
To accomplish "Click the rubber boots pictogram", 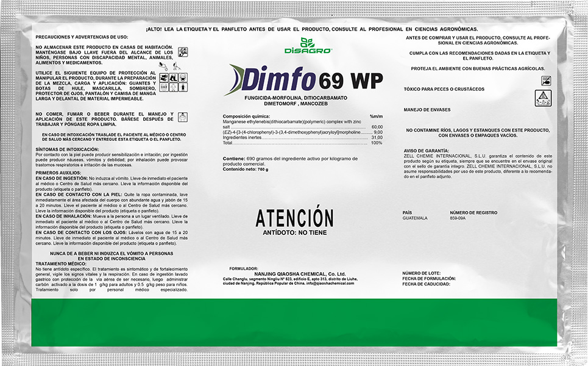I will coord(174,77).
